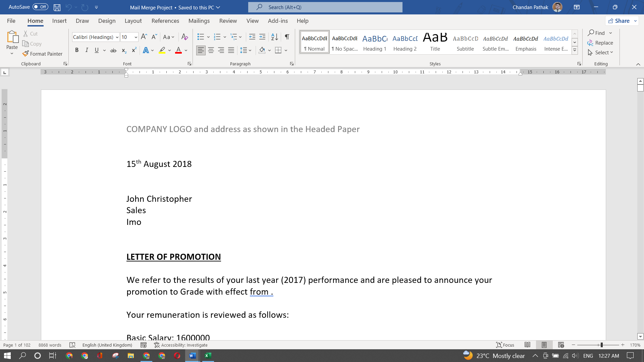The image size is (644, 362).
Task: Decrease paragraph indent
Action: tap(252, 37)
